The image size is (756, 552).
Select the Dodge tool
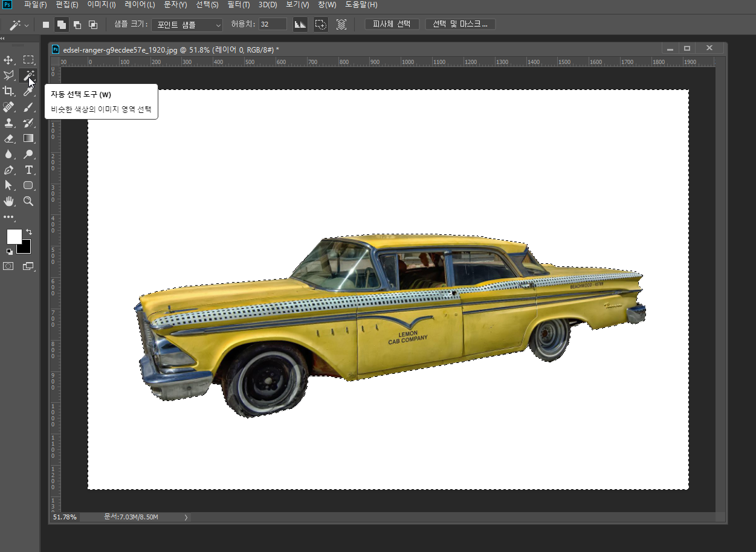point(28,154)
